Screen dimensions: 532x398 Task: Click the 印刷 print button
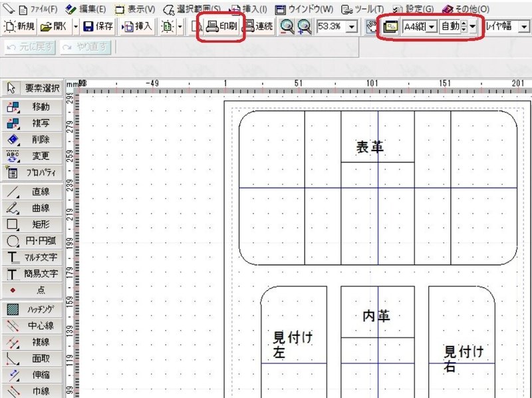click(221, 26)
